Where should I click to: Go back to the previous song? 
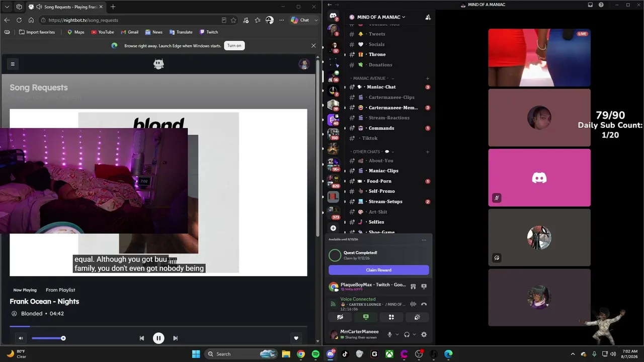pos(142,338)
